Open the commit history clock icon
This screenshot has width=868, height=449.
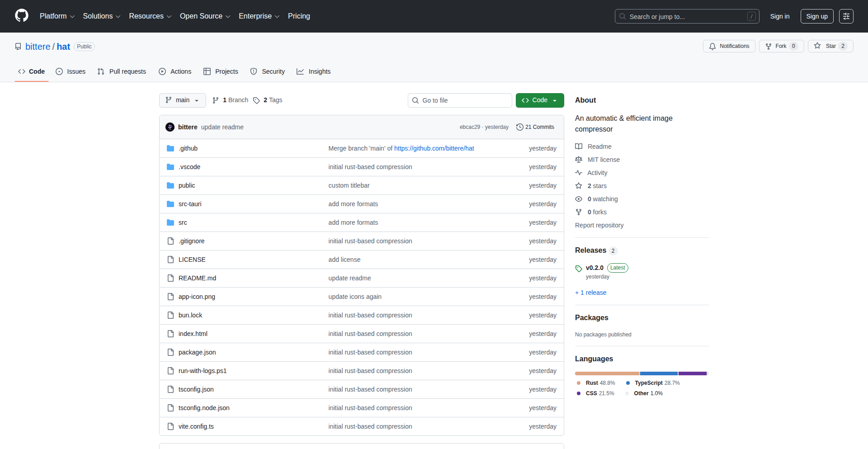[520, 127]
